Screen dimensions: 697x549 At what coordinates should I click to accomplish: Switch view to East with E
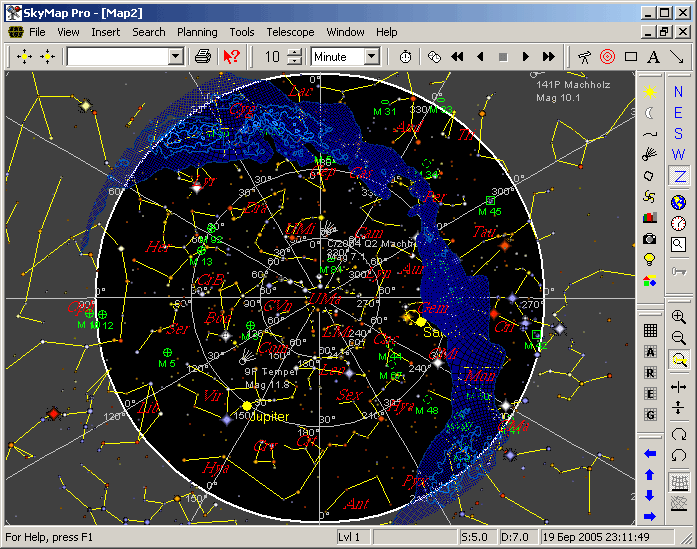678,113
